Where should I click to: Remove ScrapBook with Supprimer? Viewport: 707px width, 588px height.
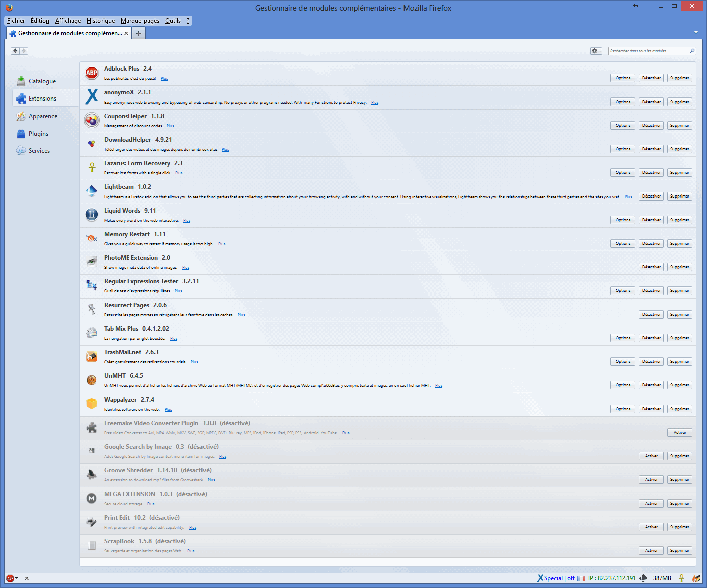pyautogui.click(x=680, y=551)
